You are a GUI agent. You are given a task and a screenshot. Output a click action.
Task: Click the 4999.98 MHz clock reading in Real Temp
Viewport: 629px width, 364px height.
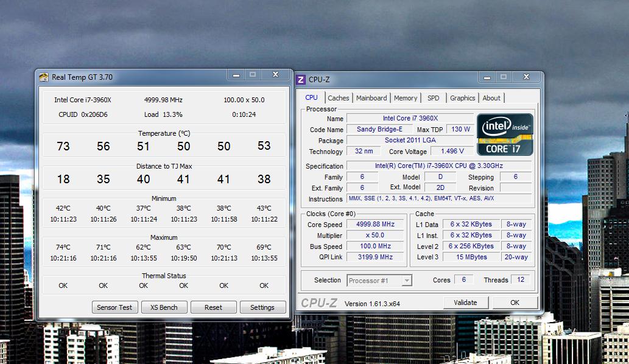click(163, 100)
